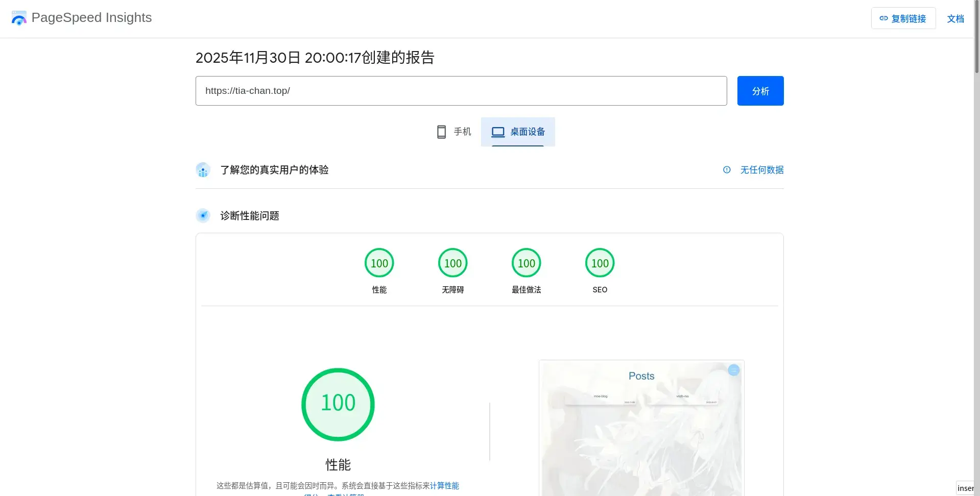Viewport: 980px width, 496px height.
Task: Click the diagnose performance section icon
Action: tap(203, 216)
